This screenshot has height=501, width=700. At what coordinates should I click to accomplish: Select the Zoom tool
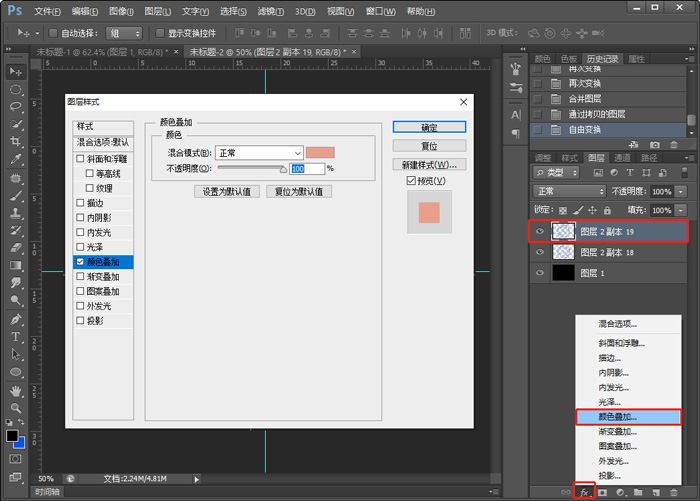16,408
